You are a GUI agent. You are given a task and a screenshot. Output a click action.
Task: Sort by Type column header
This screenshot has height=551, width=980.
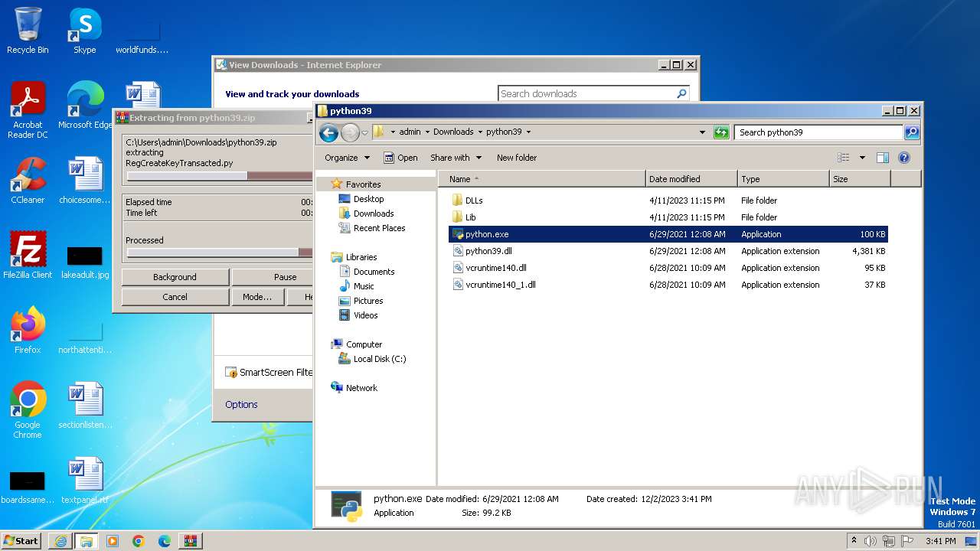click(x=783, y=179)
